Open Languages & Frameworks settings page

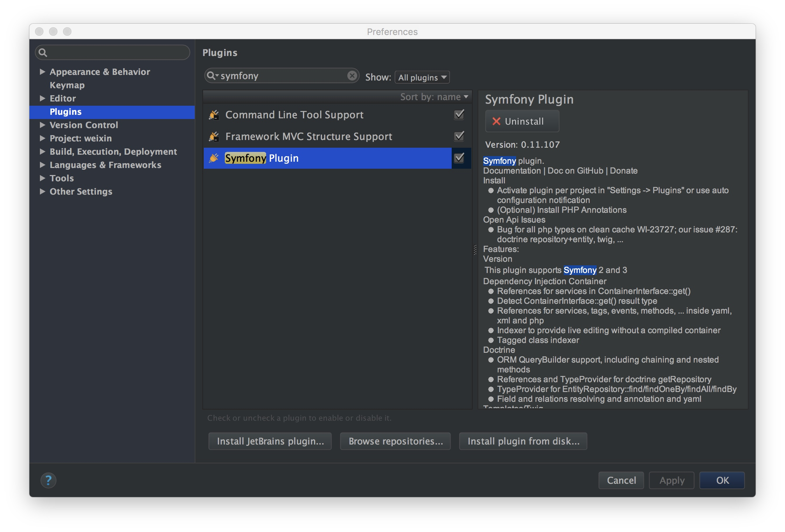coord(105,165)
